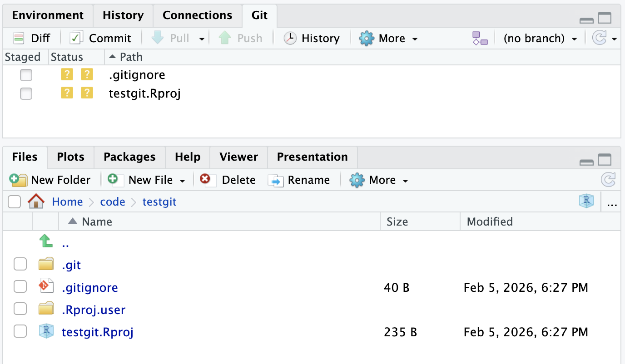Image resolution: width=625 pixels, height=364 pixels.
Task: Navigate to code in the breadcrumb
Action: 113,202
